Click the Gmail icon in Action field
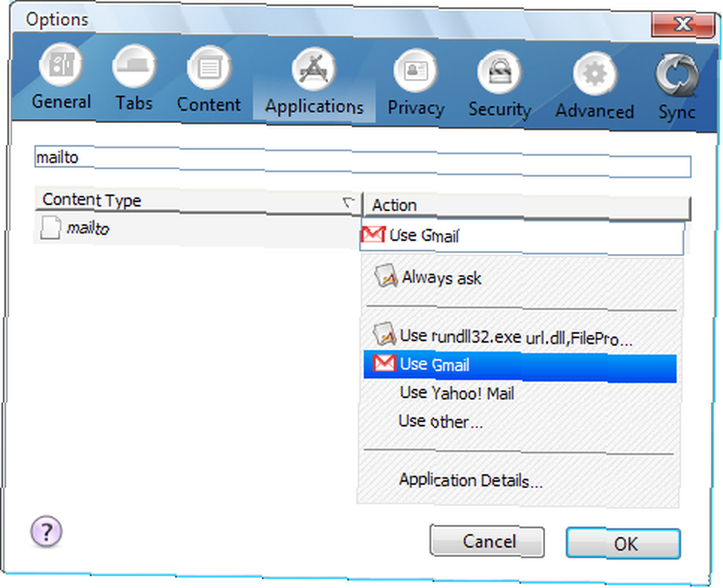This screenshot has height=588, width=723. (x=373, y=234)
